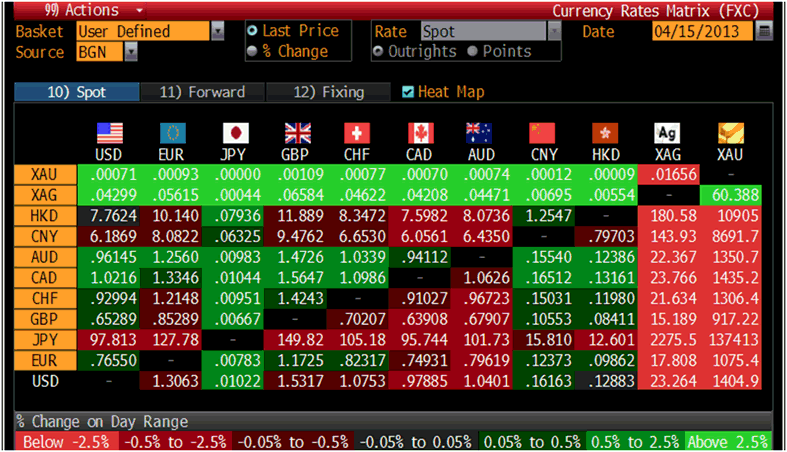Select the GBP Union Jack flag icon
This screenshot has height=452, width=787.
point(297,133)
